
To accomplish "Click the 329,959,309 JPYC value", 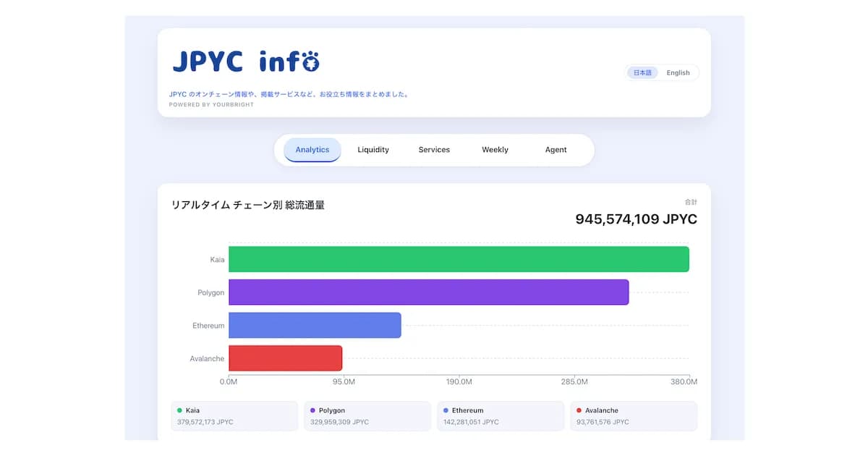I will tap(339, 422).
